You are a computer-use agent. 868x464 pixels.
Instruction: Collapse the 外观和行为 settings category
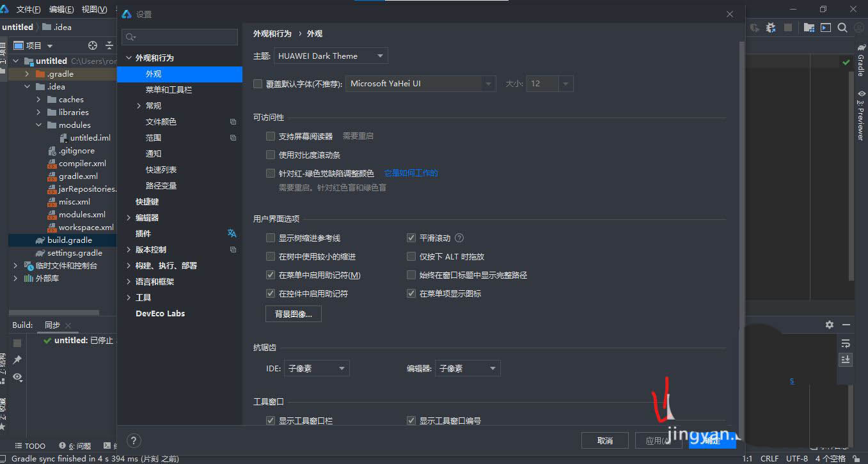click(129, 58)
